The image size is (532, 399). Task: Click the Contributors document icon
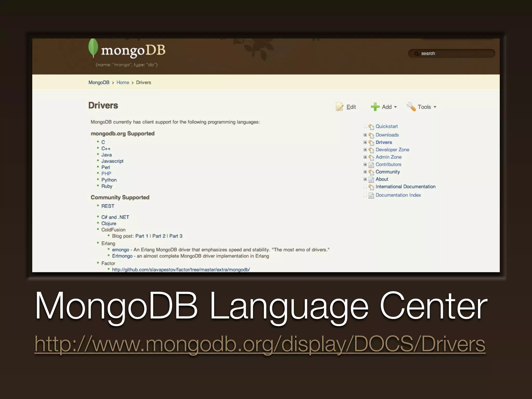click(371, 165)
